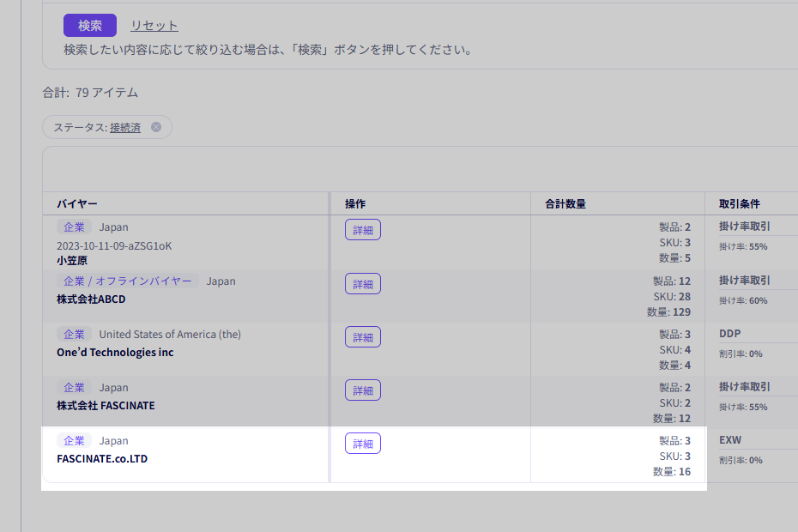Click the リセット link
The width and height of the screenshot is (798, 532).
click(154, 26)
